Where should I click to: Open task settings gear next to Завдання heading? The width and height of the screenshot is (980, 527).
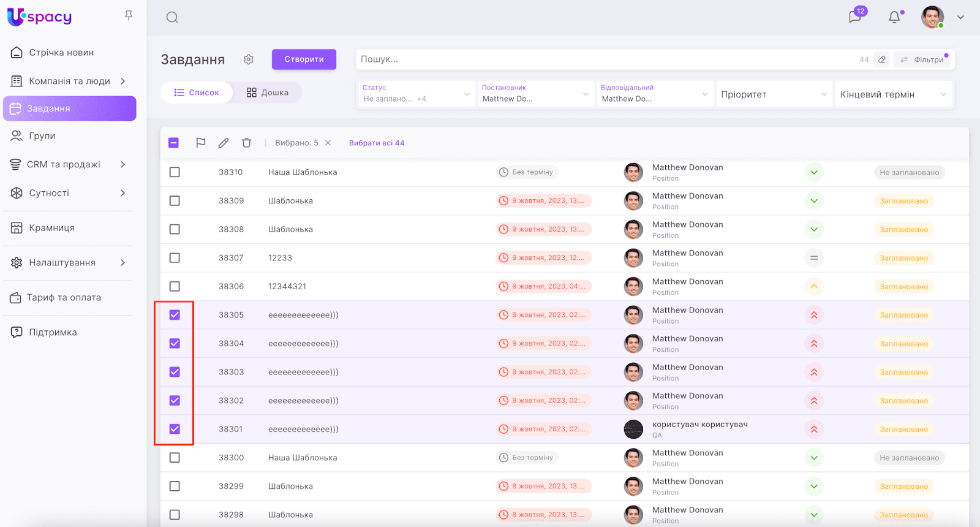pyautogui.click(x=248, y=59)
